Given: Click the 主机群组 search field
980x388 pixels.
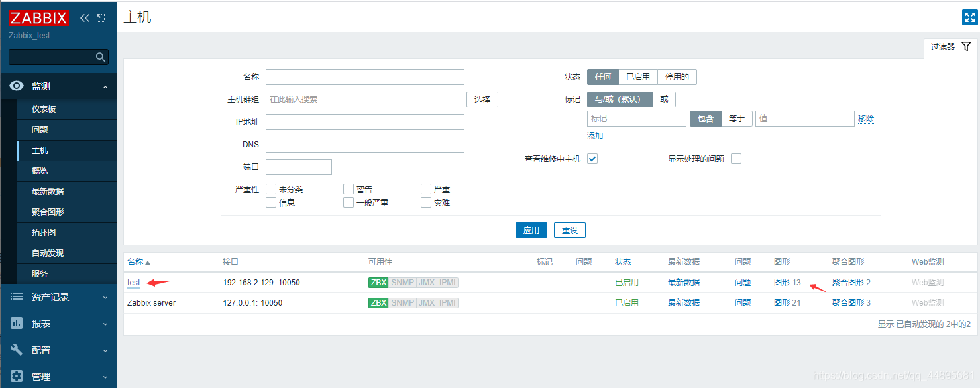Looking at the screenshot, I should (x=365, y=99).
